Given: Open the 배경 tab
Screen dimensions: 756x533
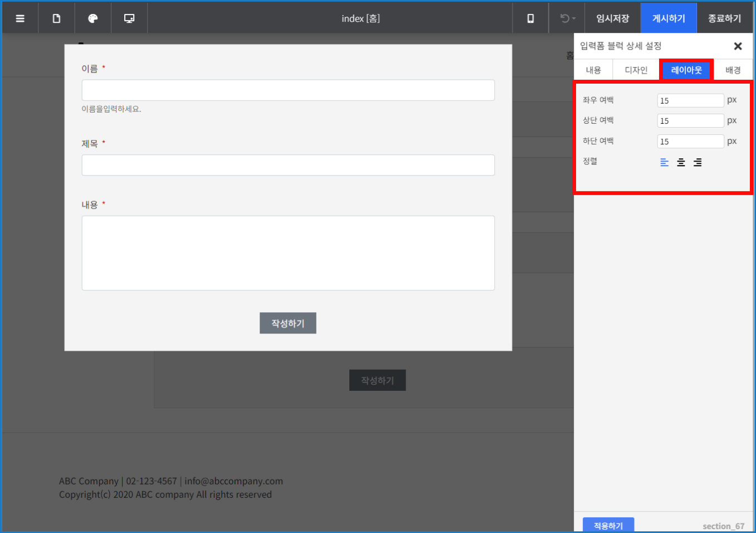Looking at the screenshot, I should (x=733, y=69).
